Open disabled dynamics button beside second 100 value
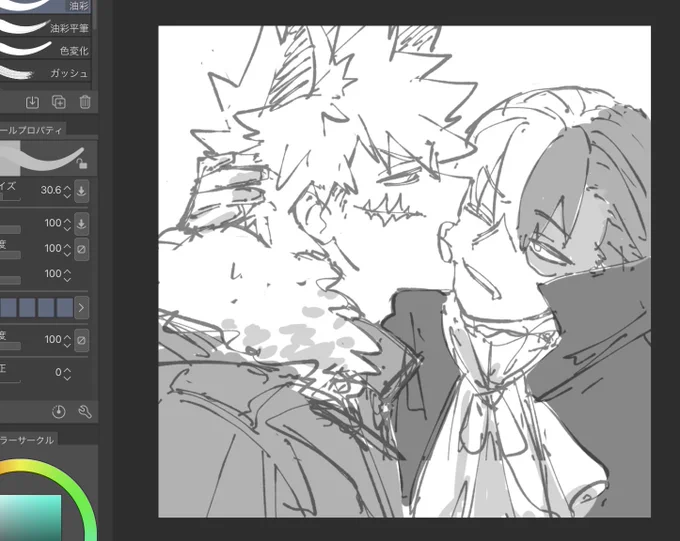 pos(82,249)
